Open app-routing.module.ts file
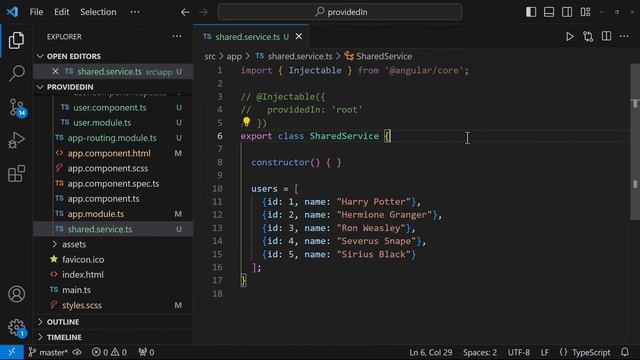640x360 pixels. pyautogui.click(x=112, y=138)
